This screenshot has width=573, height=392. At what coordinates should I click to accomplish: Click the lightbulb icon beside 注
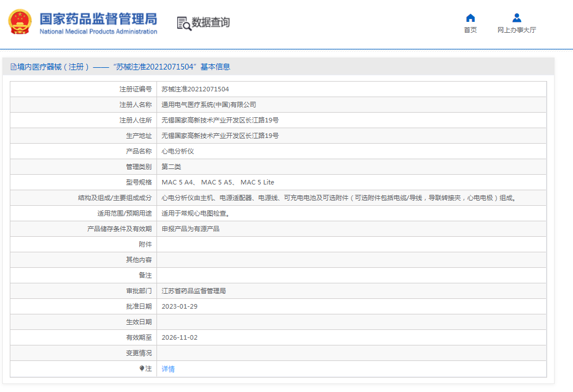[x=142, y=369]
